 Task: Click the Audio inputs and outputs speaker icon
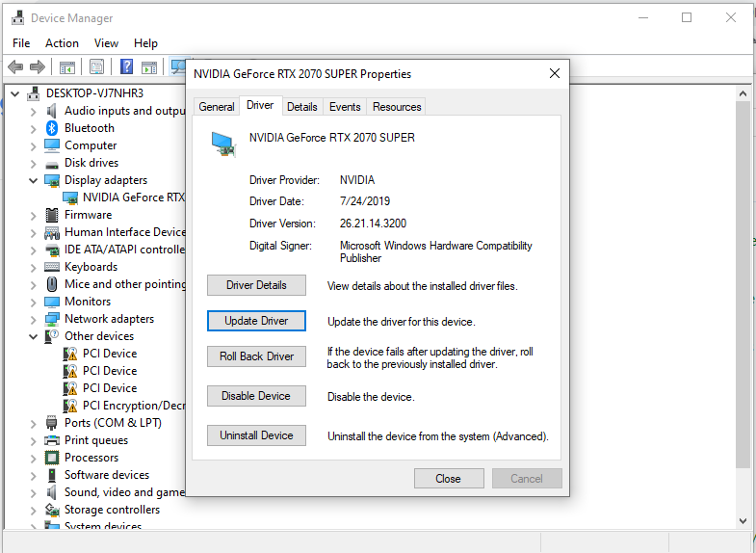(52, 111)
